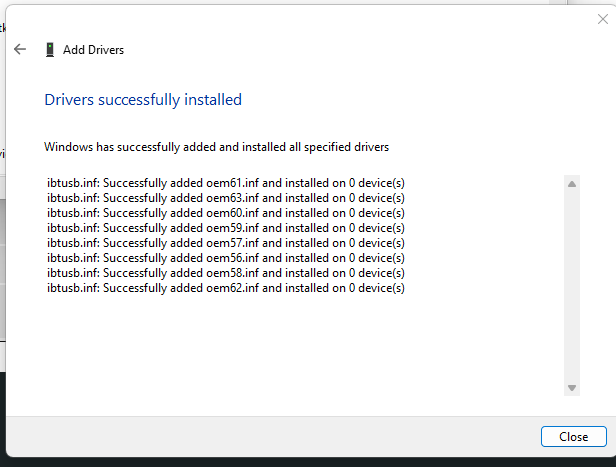Select the oem60.inf result line
The width and height of the screenshot is (616, 467).
tap(225, 213)
